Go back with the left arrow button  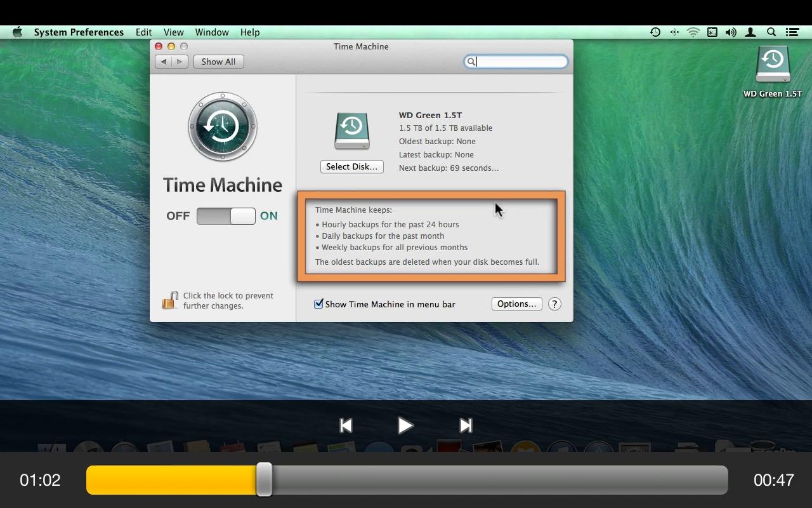(x=164, y=62)
